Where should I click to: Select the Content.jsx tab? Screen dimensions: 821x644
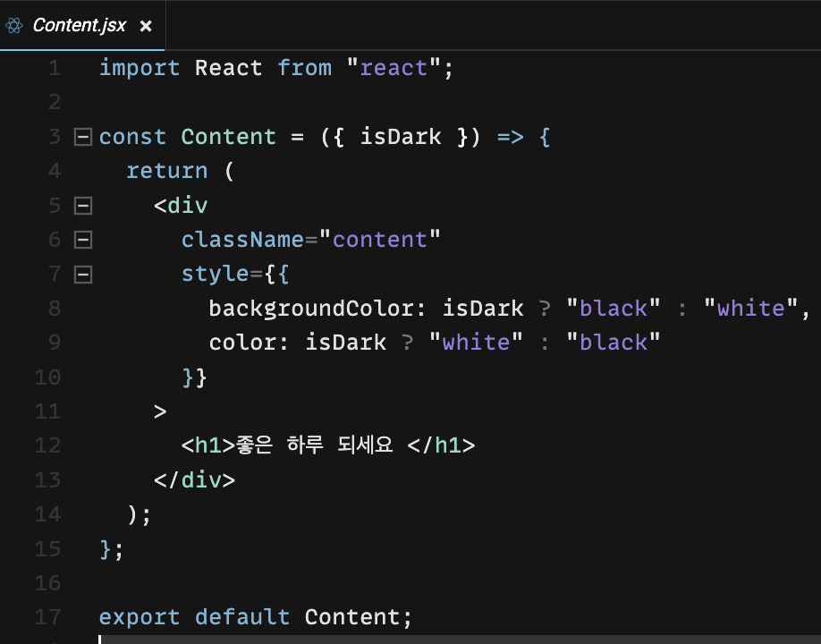pyautogui.click(x=82, y=25)
